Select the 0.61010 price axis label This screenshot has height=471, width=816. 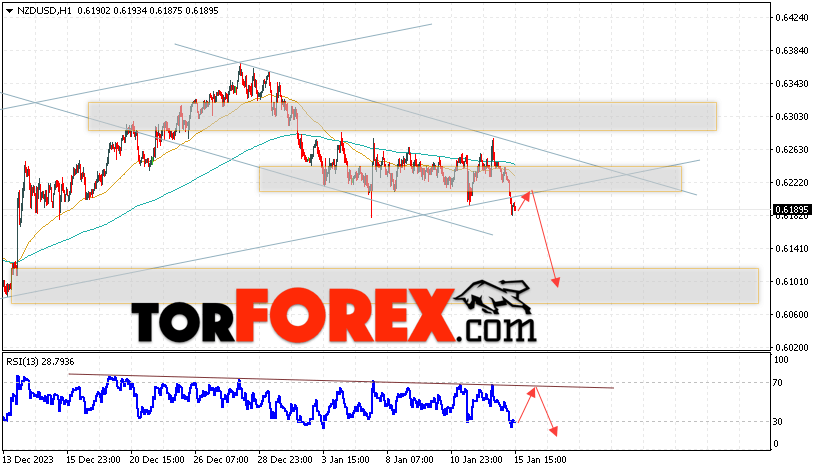point(792,282)
